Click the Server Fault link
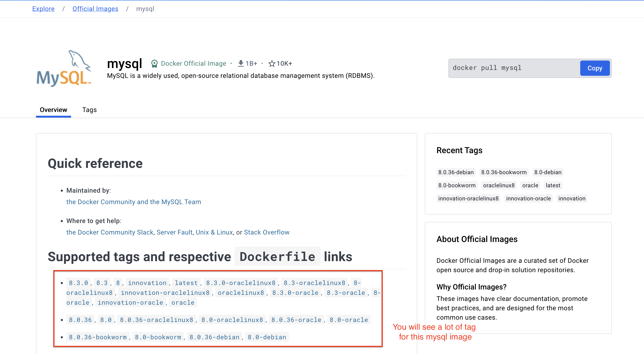This screenshot has width=644, height=354. tap(174, 232)
